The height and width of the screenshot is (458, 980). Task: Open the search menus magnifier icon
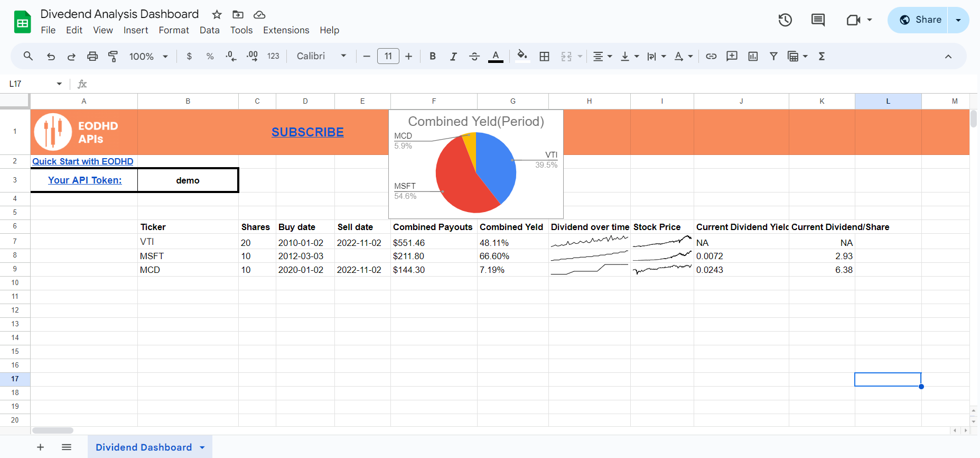tap(28, 56)
